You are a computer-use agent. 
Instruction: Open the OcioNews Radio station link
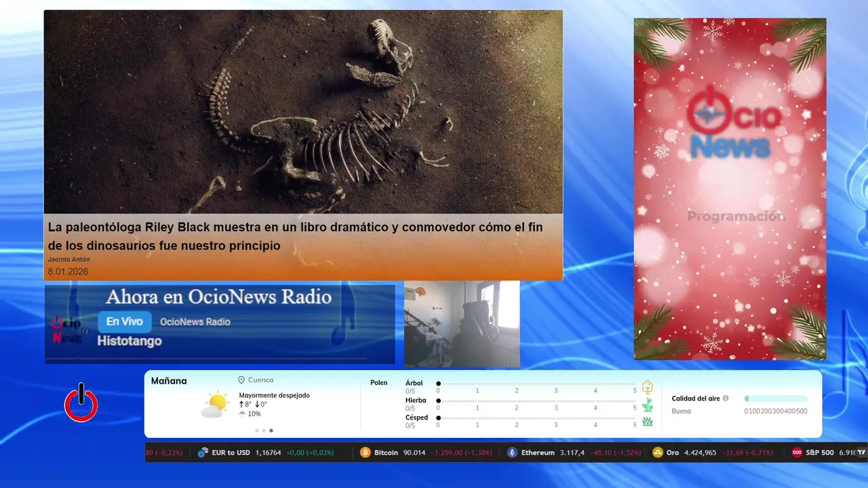point(195,322)
